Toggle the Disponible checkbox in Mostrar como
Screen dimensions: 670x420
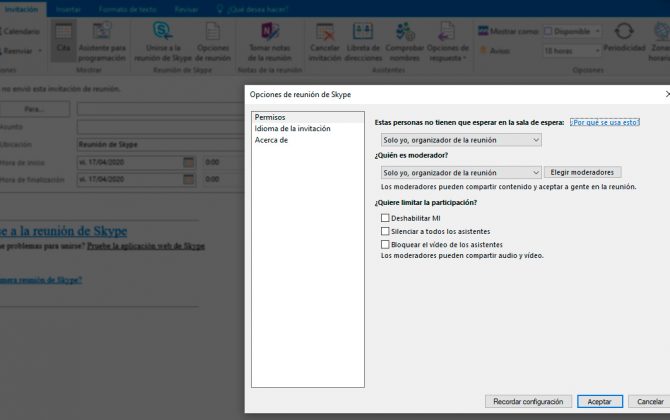[x=548, y=31]
